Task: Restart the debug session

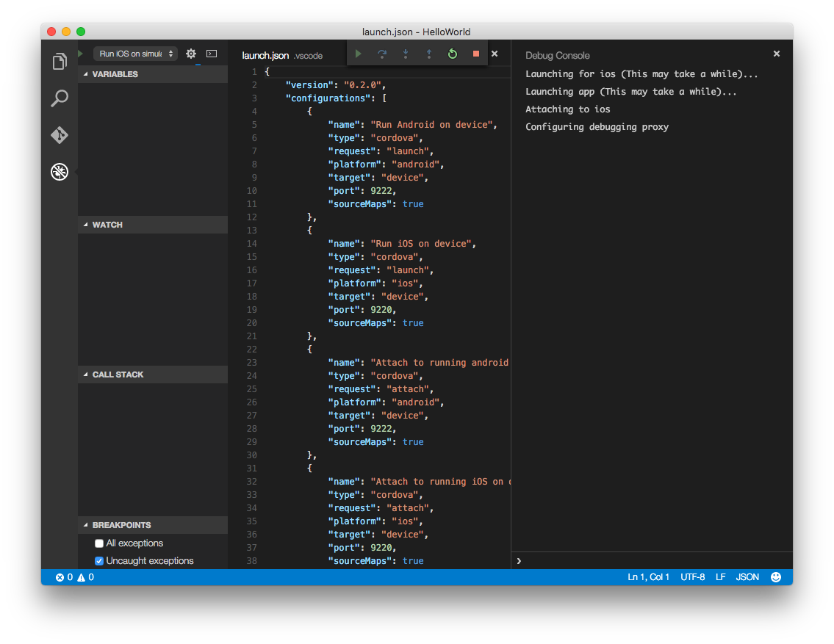Action: [x=453, y=54]
